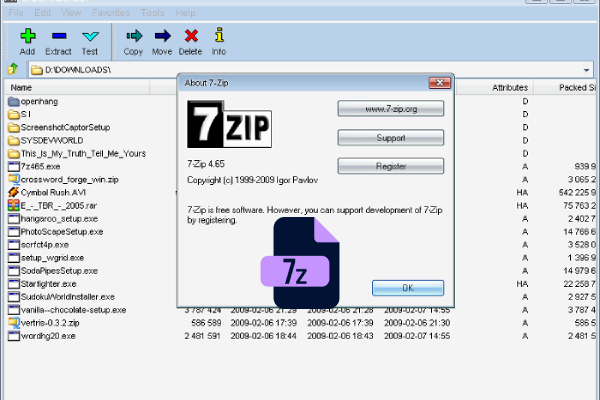
Task: Click the Support button
Action: coord(390,137)
